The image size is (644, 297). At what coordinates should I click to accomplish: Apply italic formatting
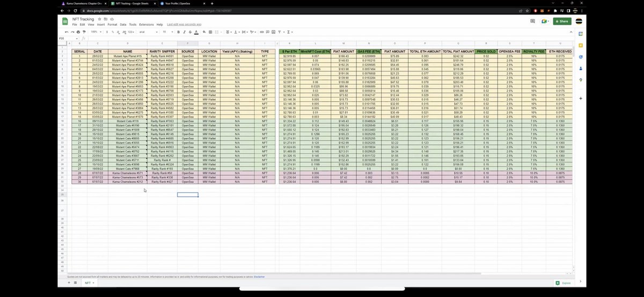(184, 32)
